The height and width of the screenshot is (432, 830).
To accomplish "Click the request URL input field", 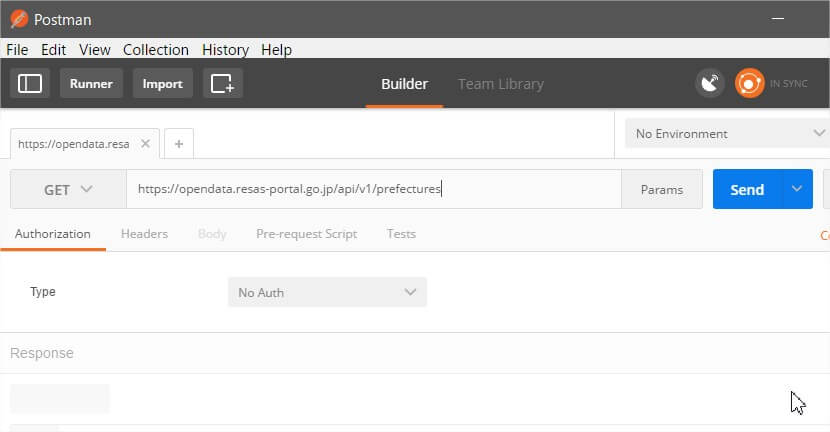I will click(x=374, y=189).
